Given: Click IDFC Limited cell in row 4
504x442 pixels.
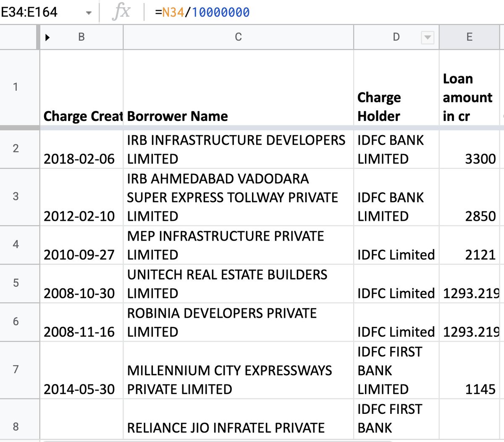Looking at the screenshot, I should [396, 245].
